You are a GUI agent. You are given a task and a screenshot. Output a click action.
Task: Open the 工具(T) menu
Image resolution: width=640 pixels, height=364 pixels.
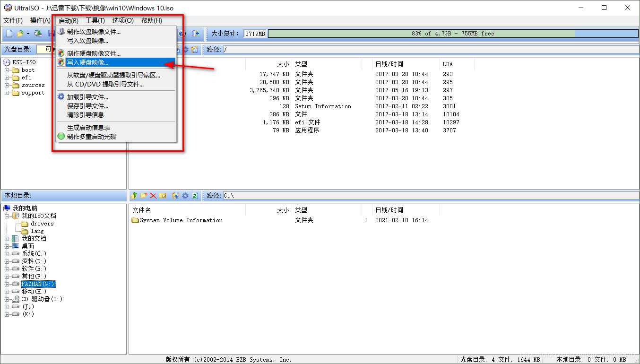(95, 20)
